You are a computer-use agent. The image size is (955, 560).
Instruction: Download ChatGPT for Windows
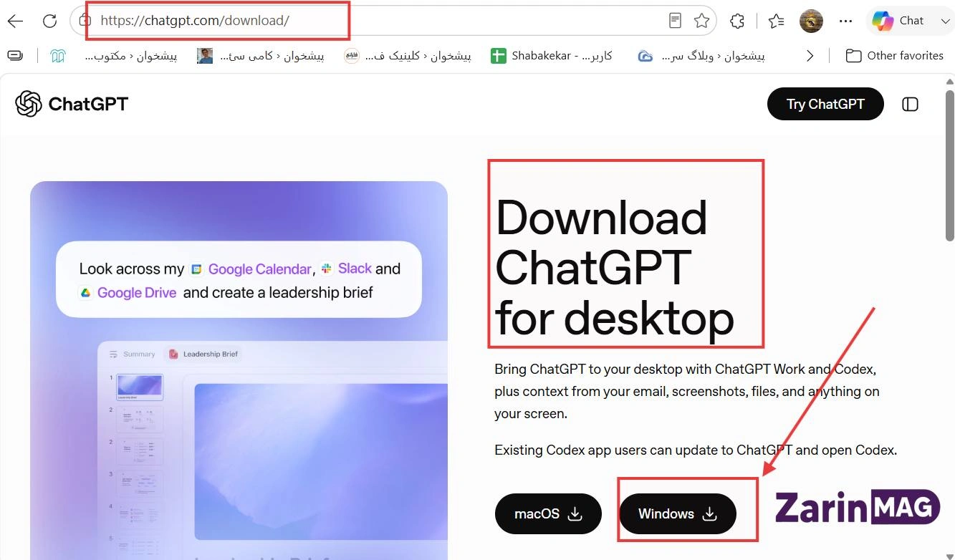point(677,513)
